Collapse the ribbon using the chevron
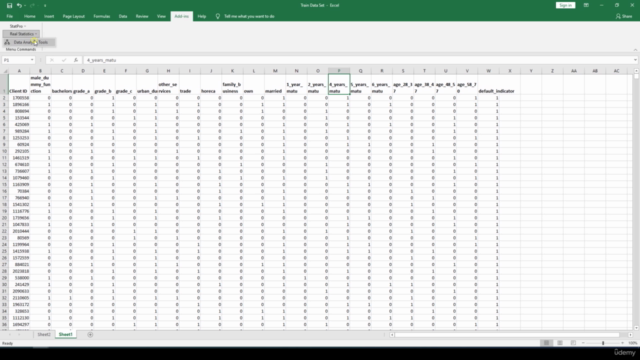The width and height of the screenshot is (640, 360). point(635,50)
